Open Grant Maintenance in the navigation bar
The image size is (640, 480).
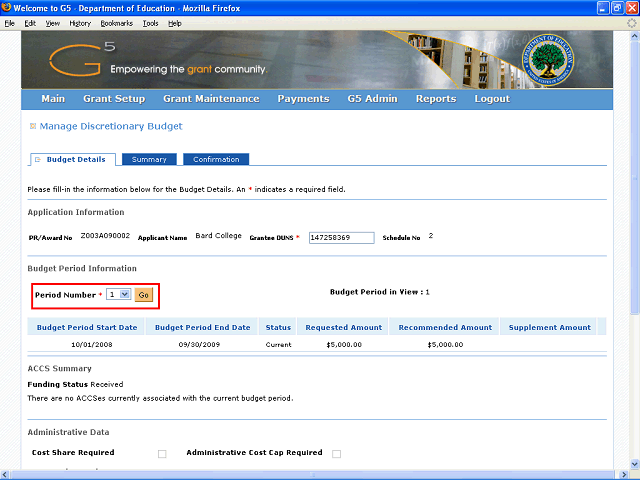[x=211, y=99]
